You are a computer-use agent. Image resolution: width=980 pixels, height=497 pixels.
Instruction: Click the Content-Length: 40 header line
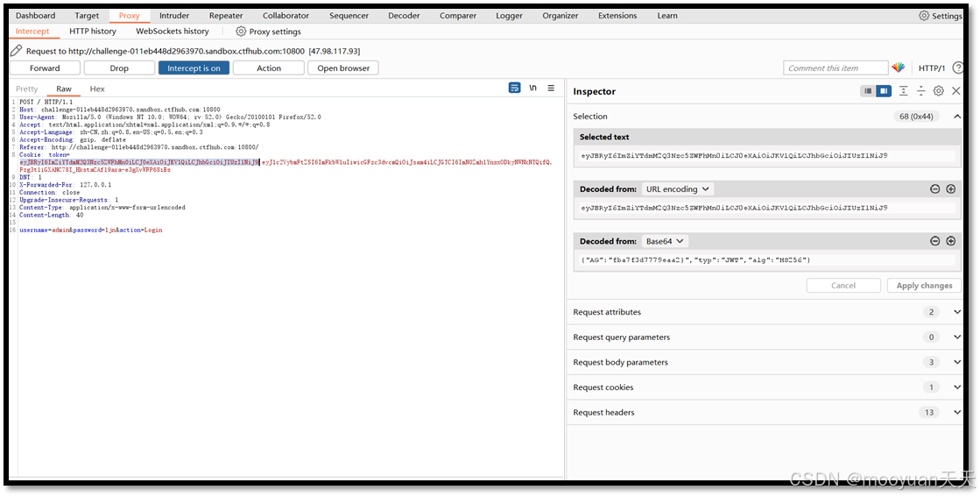click(52, 215)
